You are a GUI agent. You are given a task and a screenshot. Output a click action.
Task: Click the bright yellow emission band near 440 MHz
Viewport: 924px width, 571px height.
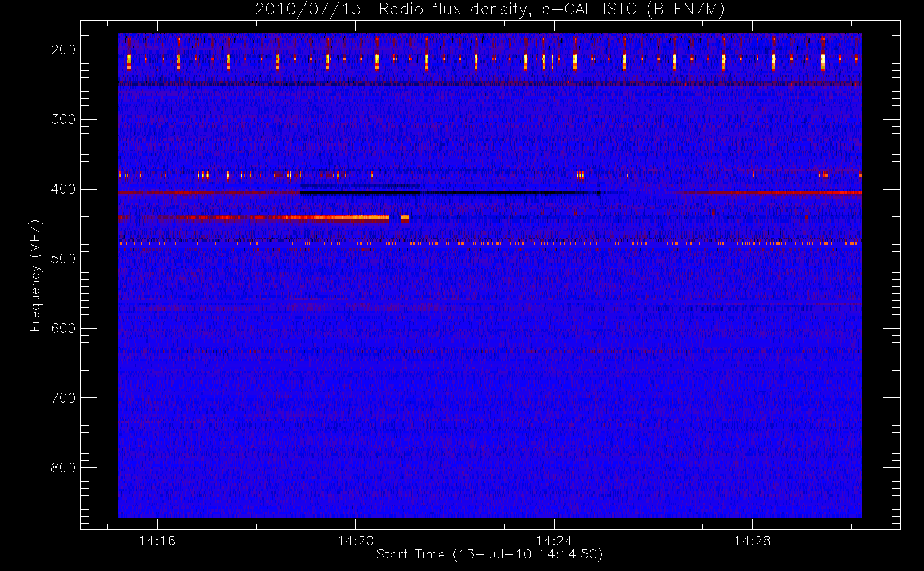337,217
